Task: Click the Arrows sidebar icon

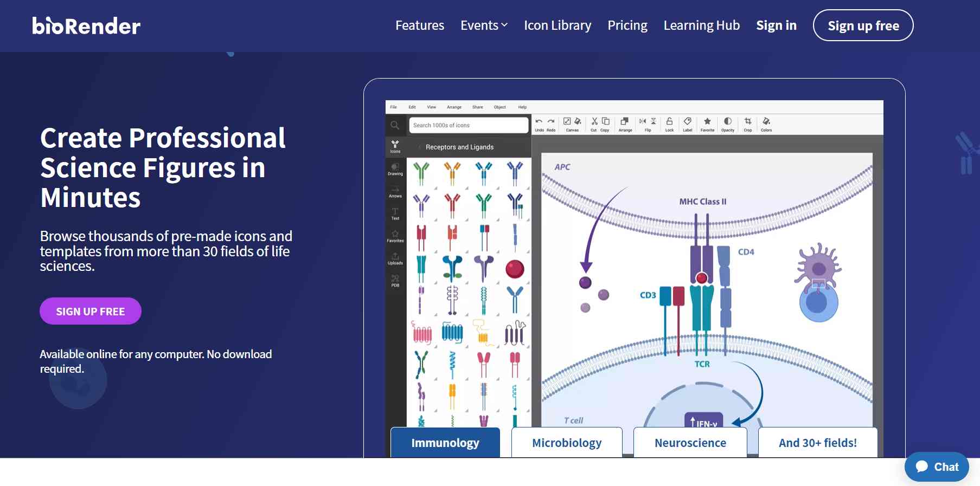Action: (395, 191)
